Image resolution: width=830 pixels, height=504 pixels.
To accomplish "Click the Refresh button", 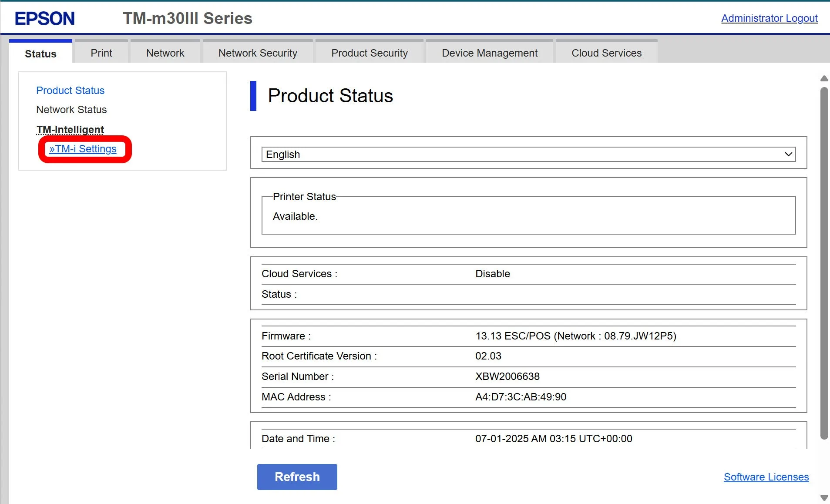I will coord(297,477).
